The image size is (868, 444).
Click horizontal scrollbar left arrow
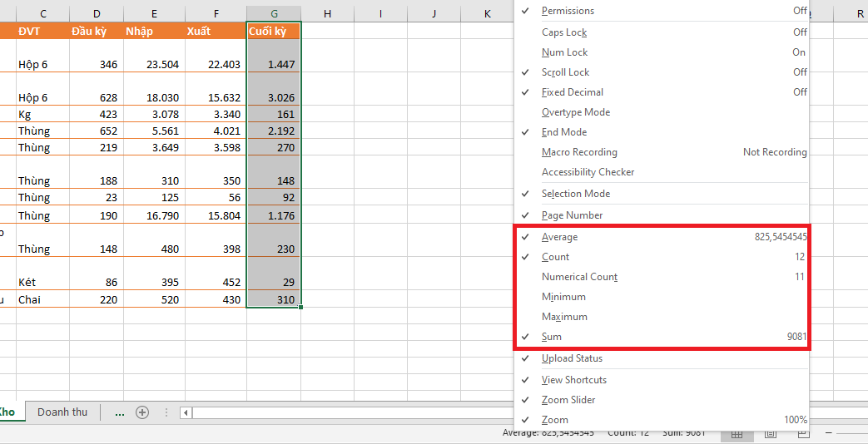click(x=186, y=412)
